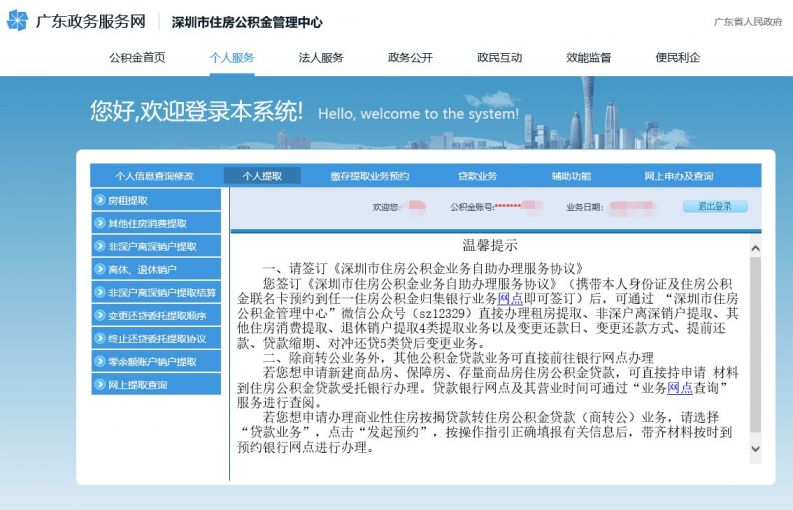Open the 终止还贷委托提取协议 sidebar entry
The width and height of the screenshot is (793, 510).
(156, 338)
